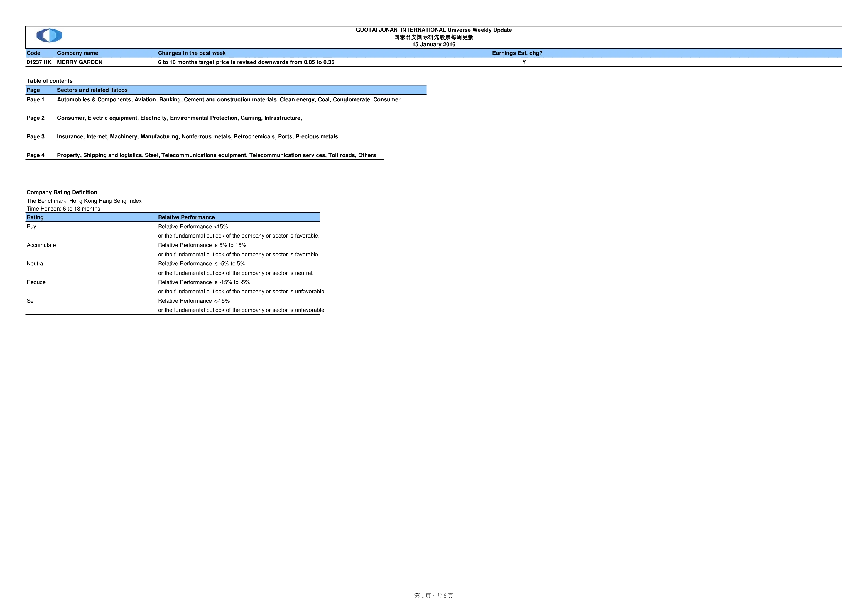Click the 'Rating' column header

(x=35, y=217)
